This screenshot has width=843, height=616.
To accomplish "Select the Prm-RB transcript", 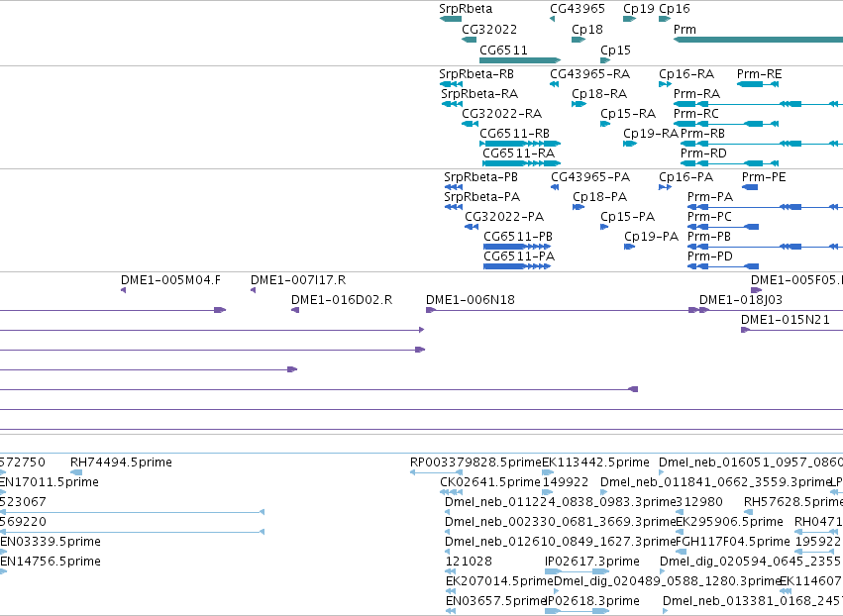I will pos(762,144).
